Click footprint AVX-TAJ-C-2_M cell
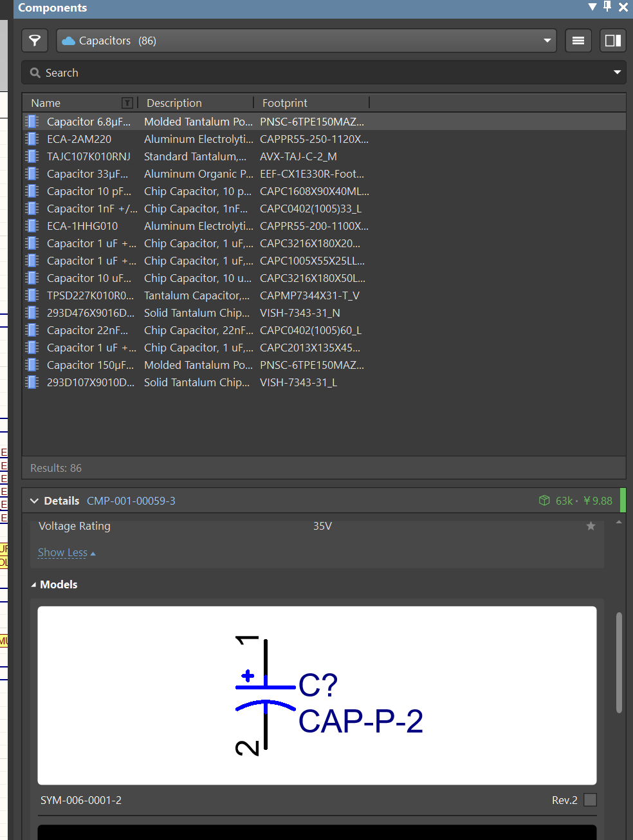The height and width of the screenshot is (840, 633). (298, 156)
